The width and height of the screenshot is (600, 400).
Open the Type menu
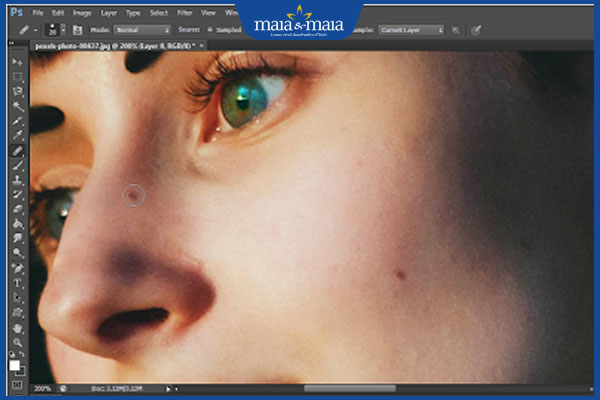pyautogui.click(x=133, y=13)
